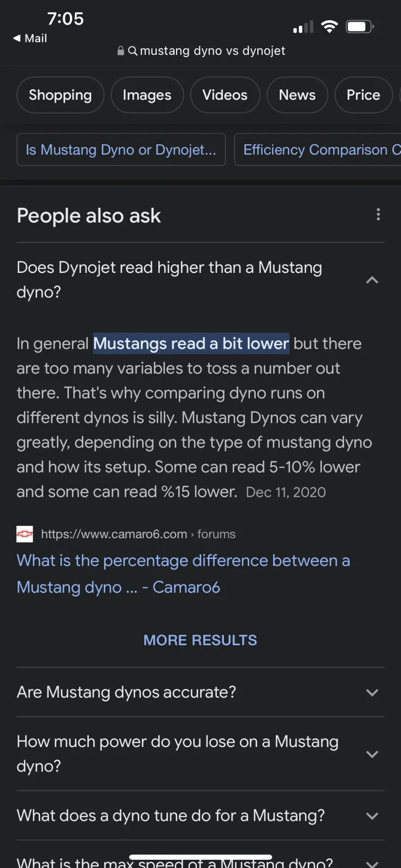Tap the battery status icon
The height and width of the screenshot is (868, 401).
359,27
